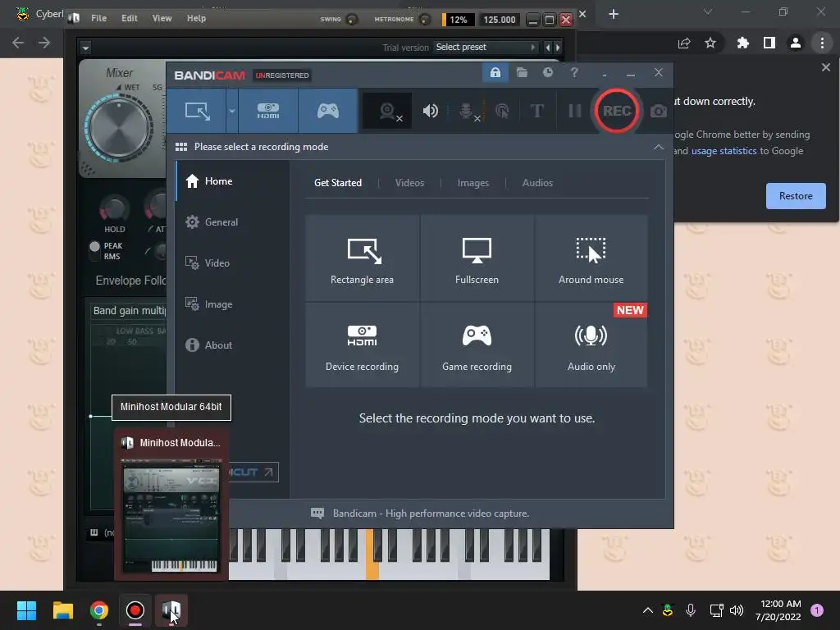Toggle the microphone icon in Bandicam toolbar
The image size is (840, 630).
467,111
